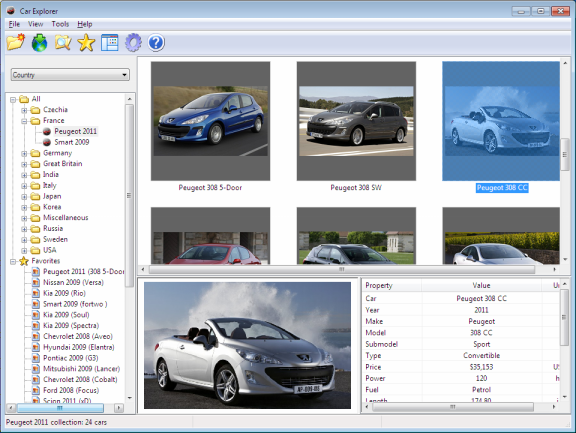Click the Submodel value Sport
Screen dimensions: 576x433
[482, 344]
